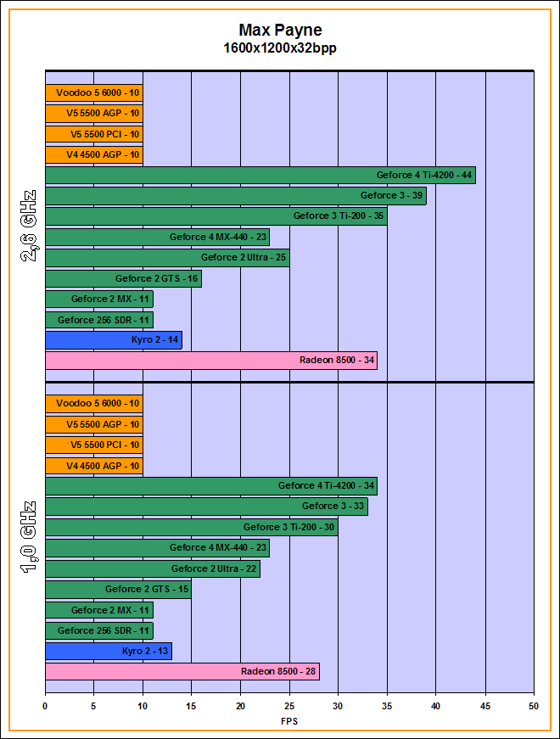Click the Geforce 3 Ti-200 - 35 bar
560x739 pixels.
(216, 216)
